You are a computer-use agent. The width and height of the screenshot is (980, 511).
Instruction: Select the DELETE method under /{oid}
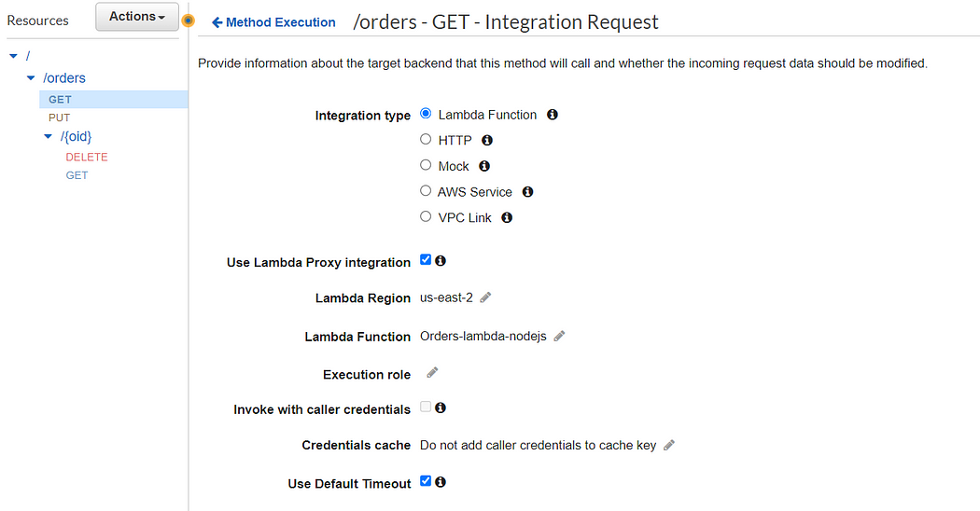pos(87,157)
